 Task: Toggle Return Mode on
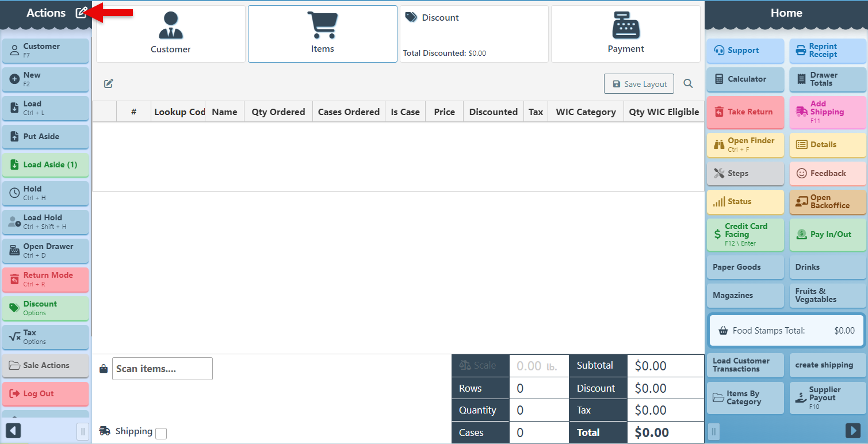(x=45, y=280)
